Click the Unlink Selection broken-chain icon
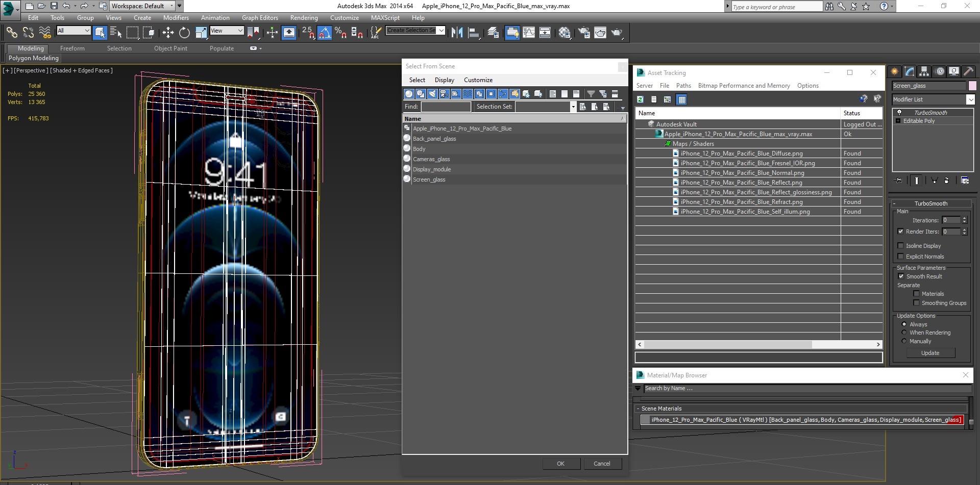The width and height of the screenshot is (980, 485). (28, 33)
